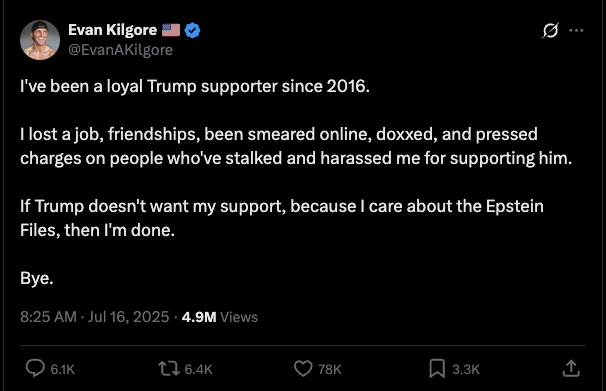Click the 3.3K bookmarks count

point(466,369)
